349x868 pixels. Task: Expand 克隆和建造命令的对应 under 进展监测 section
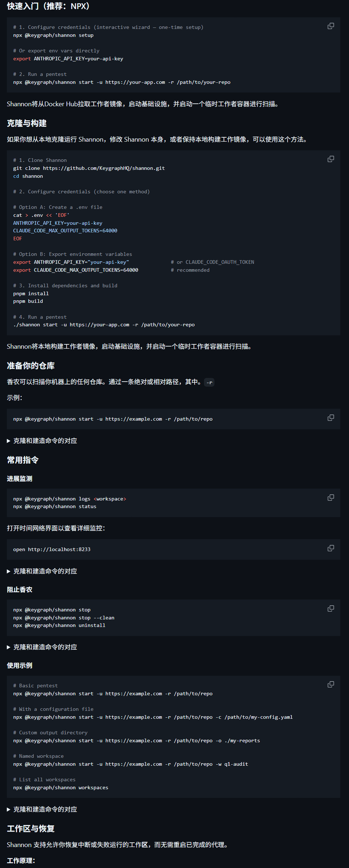pyautogui.click(x=44, y=571)
